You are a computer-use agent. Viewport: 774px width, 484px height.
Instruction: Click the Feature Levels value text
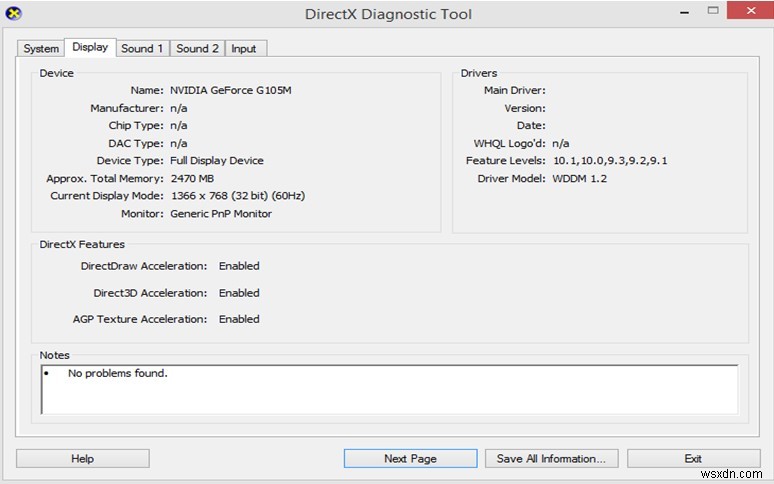(x=609, y=161)
